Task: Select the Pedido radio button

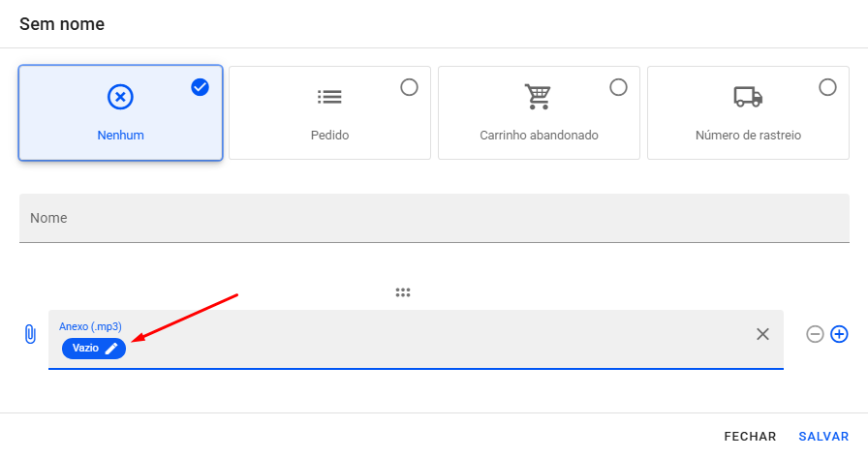Action: point(409,87)
